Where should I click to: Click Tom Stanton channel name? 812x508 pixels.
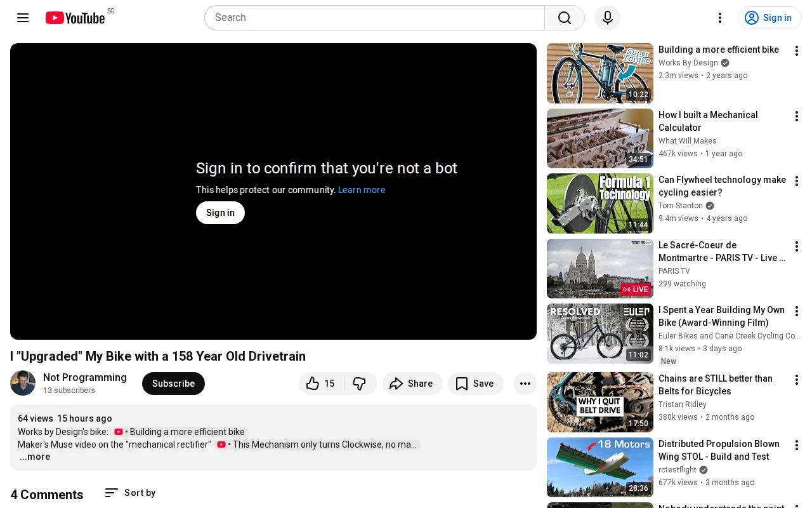[x=681, y=206]
